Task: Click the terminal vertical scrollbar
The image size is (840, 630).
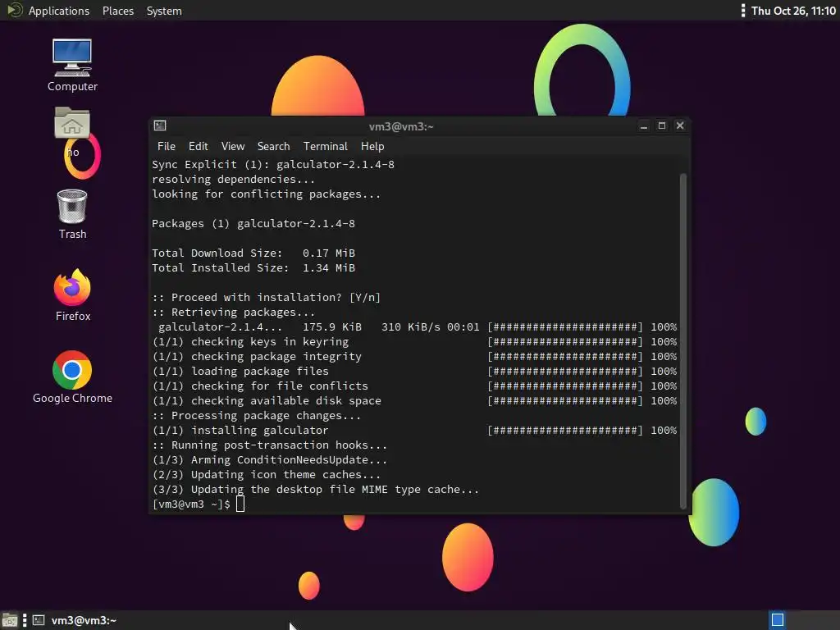Action: (683, 340)
